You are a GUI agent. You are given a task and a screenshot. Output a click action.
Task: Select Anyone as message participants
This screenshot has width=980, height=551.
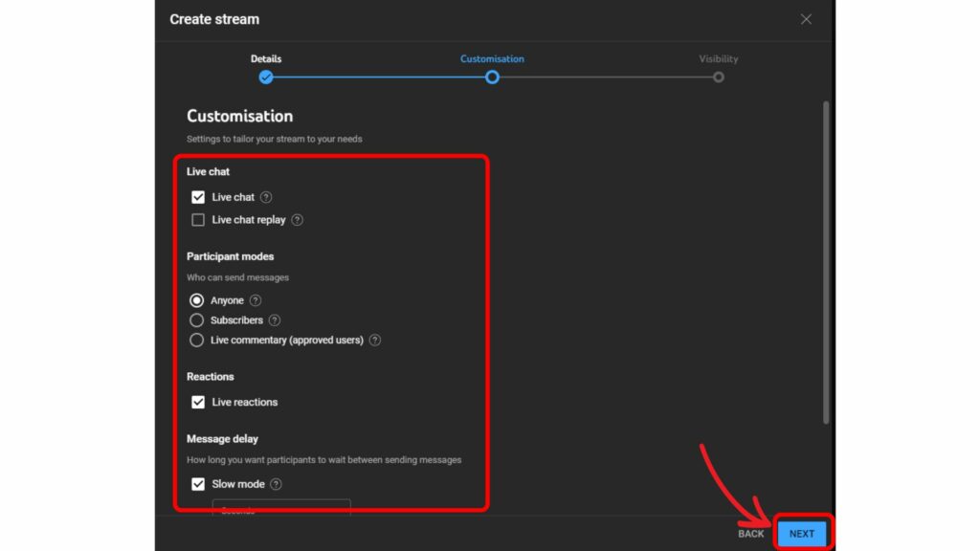(x=197, y=300)
